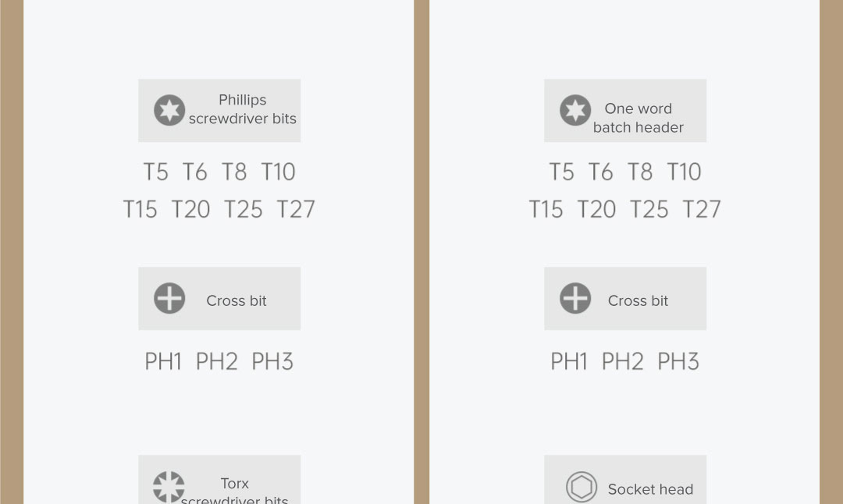Choose T10 under Phillips screwdriver bits
843x504 pixels.
click(x=278, y=172)
